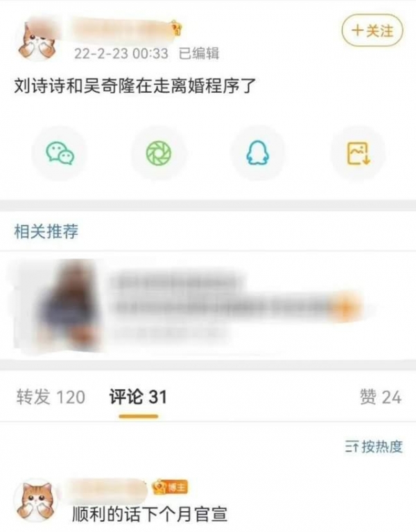Screen dimensions: 416x532
Task: Tap the post text about 离婚程序
Action: 135,85
